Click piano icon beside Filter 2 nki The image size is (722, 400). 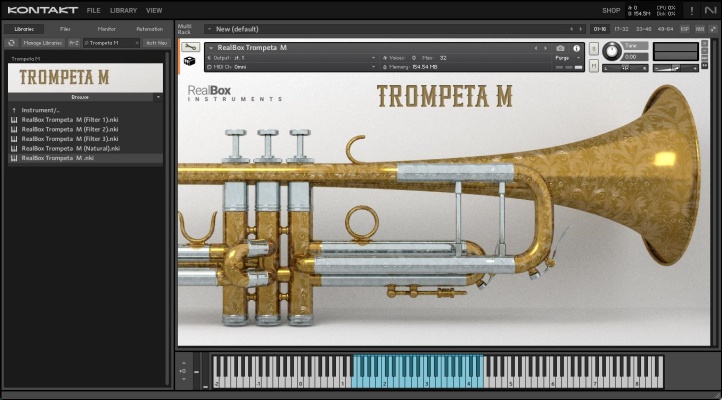(14, 129)
